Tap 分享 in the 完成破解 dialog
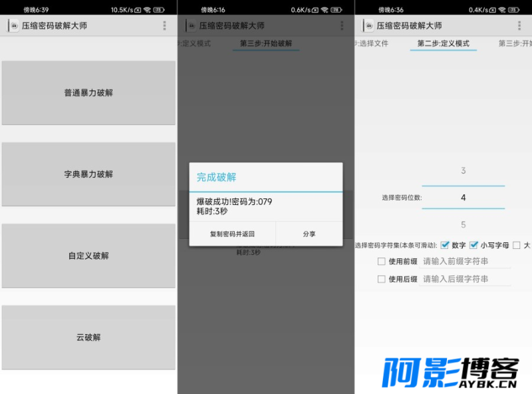Image resolution: width=532 pixels, height=394 pixels. 309,234
